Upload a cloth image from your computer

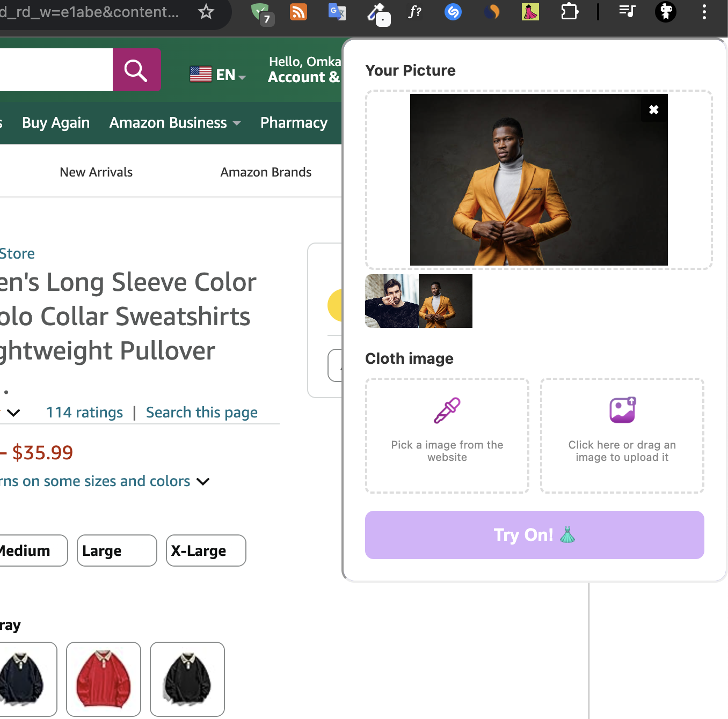click(622, 435)
